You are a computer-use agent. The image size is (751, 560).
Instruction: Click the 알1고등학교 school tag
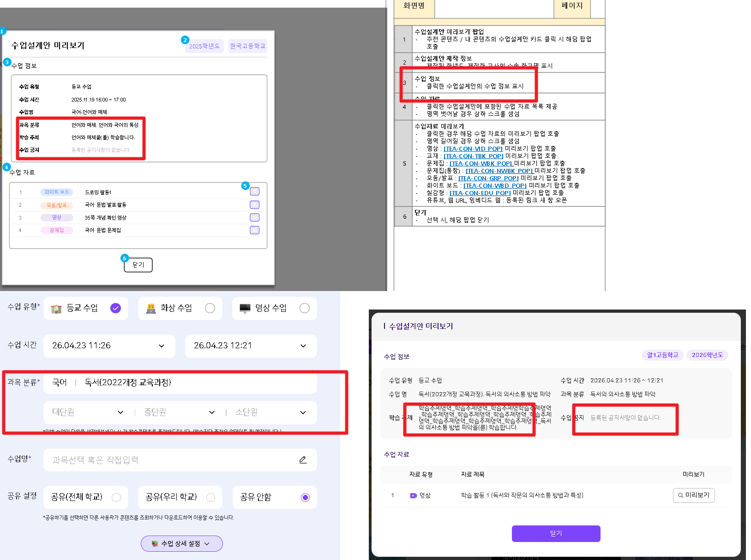click(662, 355)
